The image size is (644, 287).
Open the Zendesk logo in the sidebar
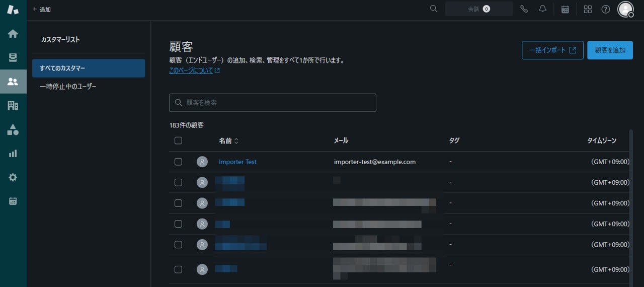click(13, 10)
